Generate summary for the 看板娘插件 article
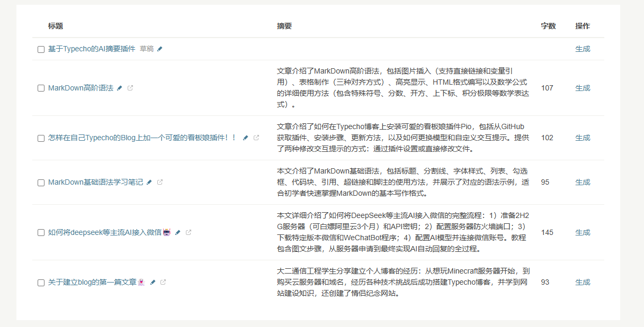 [x=583, y=138]
